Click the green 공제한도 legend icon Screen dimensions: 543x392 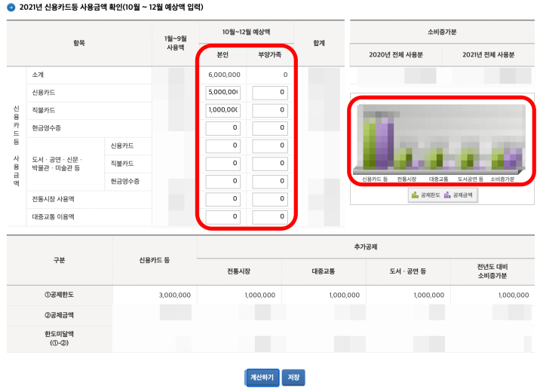(x=415, y=194)
